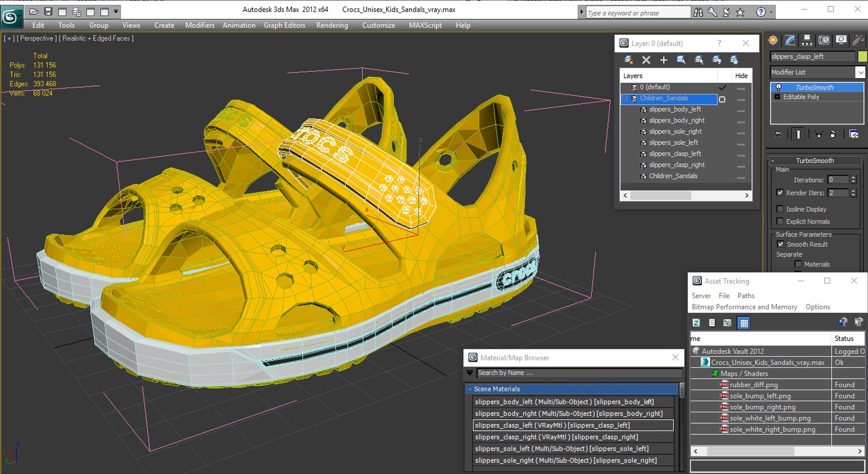The width and height of the screenshot is (868, 474).
Task: Add selected objects to highlighted layer
Action: [664, 60]
